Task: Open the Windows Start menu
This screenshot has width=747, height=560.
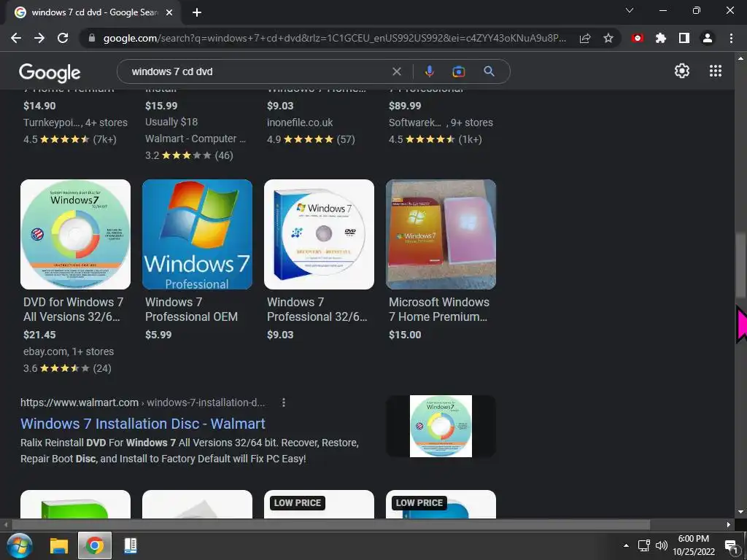Action: pos(20,545)
